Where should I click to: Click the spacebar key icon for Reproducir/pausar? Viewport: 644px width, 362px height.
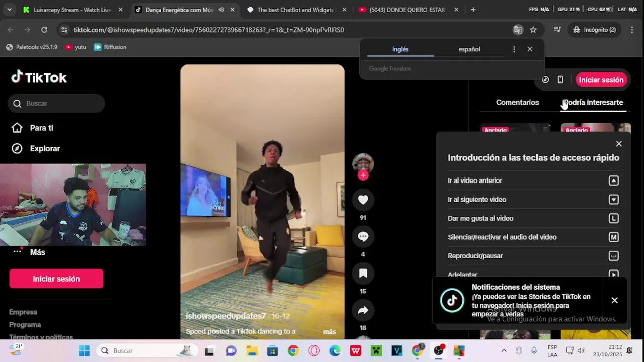point(613,256)
